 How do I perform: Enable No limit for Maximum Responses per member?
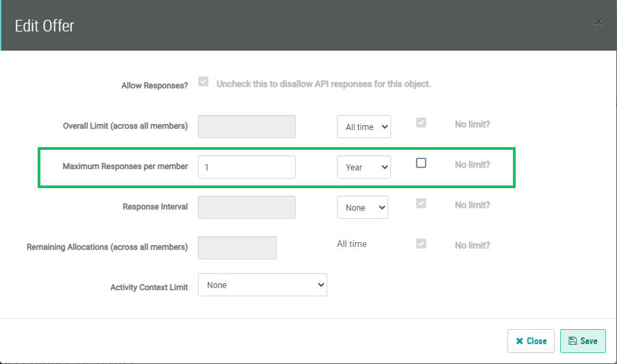(x=421, y=163)
